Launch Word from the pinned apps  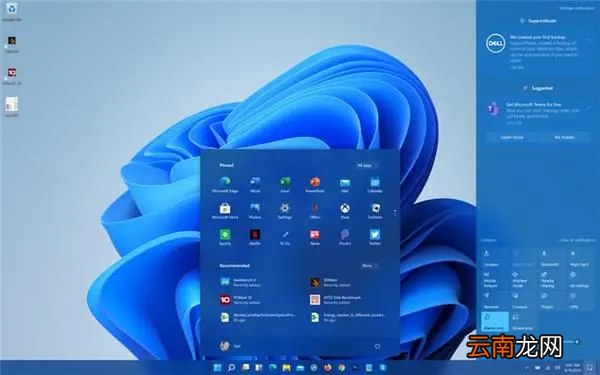(x=255, y=184)
